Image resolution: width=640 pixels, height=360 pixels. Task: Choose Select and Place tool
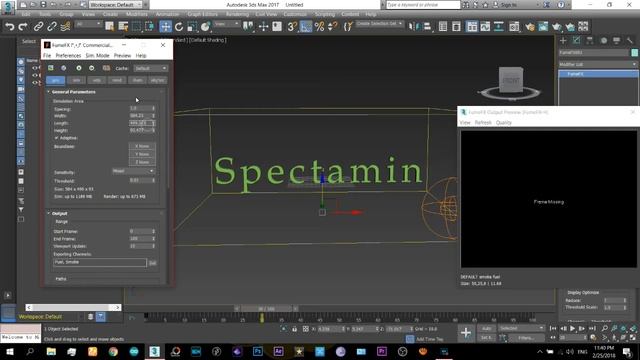point(205,27)
